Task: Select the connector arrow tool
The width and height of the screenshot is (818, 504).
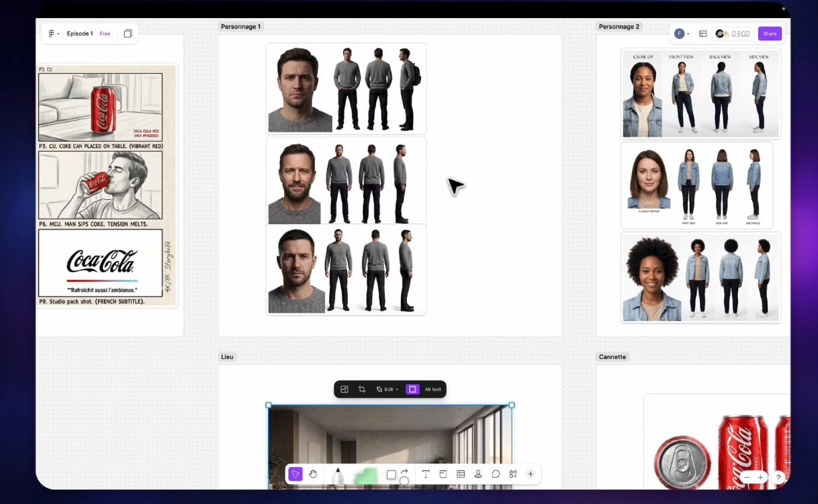Action: (404, 473)
